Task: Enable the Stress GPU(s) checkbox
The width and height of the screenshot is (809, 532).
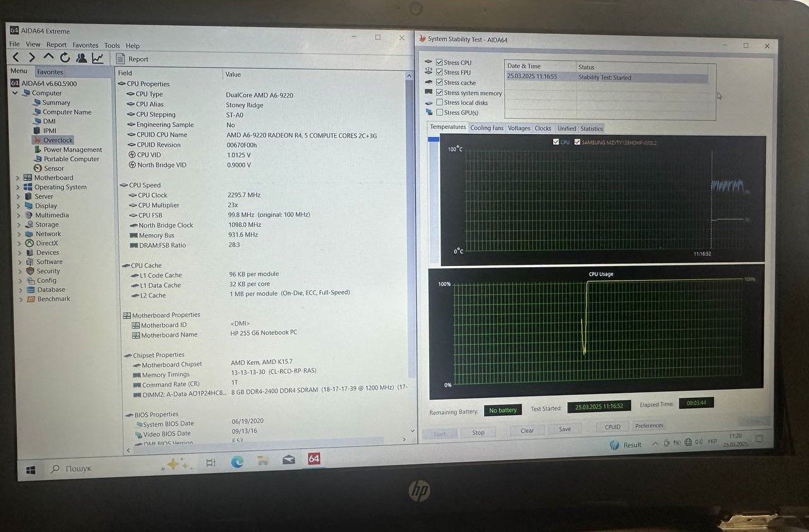Action: coord(439,112)
